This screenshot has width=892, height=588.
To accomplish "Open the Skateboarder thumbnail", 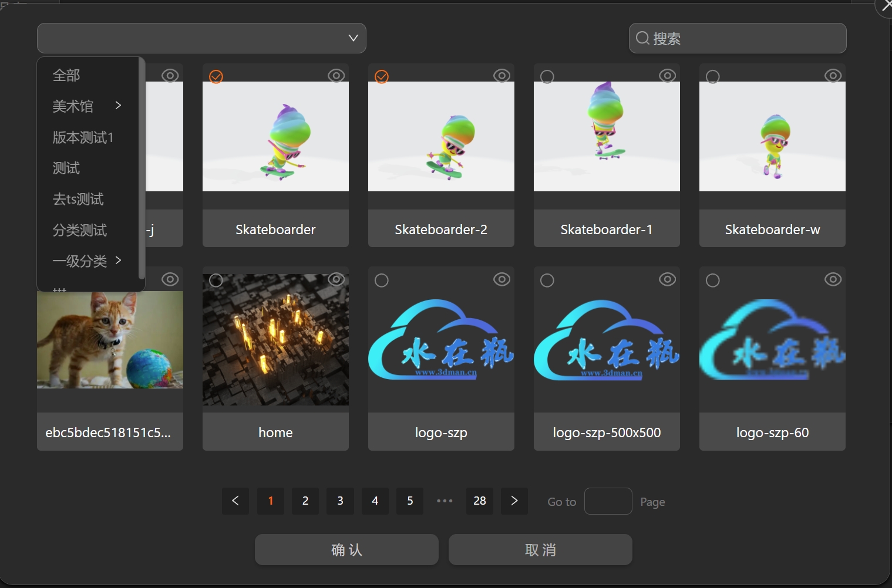I will [275, 136].
